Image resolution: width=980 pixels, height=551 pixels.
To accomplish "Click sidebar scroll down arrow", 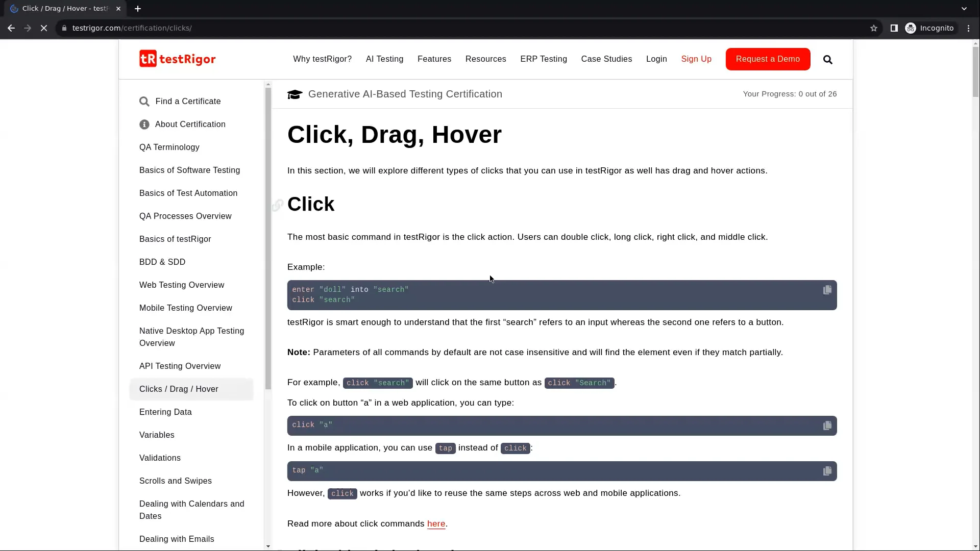I will (x=268, y=546).
